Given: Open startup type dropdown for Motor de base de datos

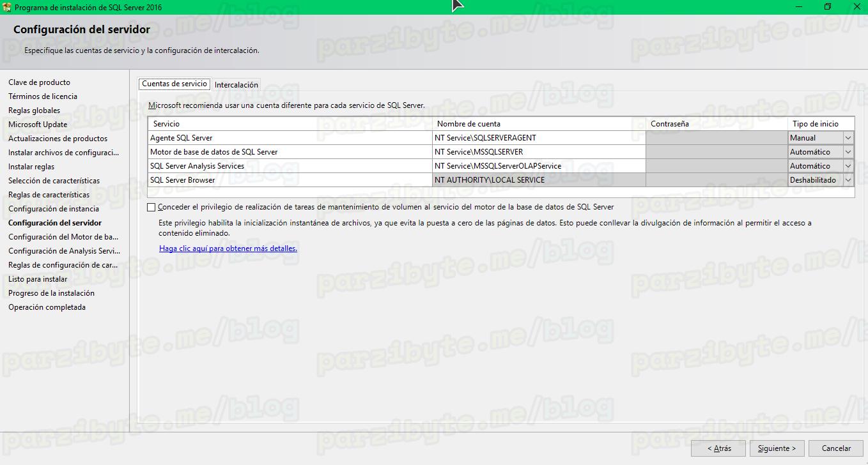Looking at the screenshot, I should click(x=848, y=152).
